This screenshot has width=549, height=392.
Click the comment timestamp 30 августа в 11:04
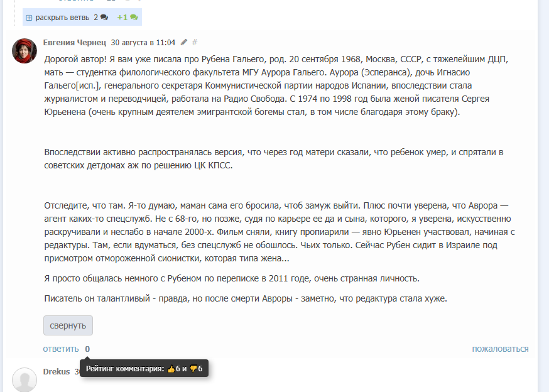coord(143,42)
